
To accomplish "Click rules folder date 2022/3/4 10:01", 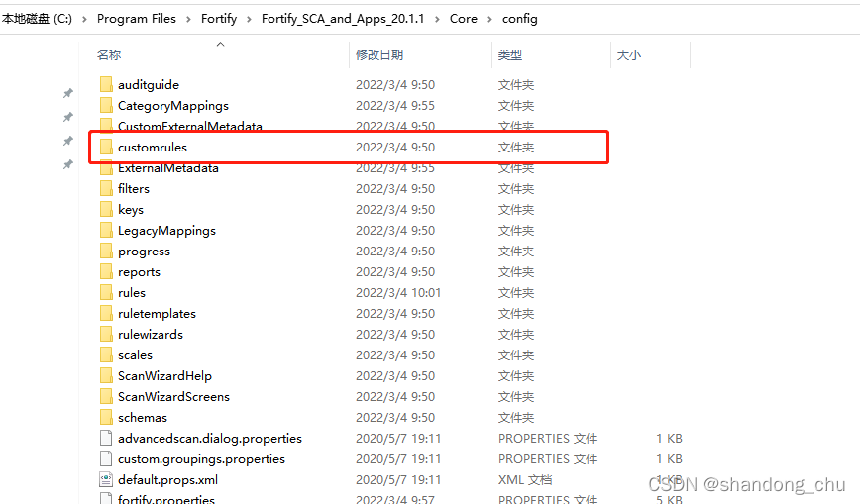I will [398, 293].
